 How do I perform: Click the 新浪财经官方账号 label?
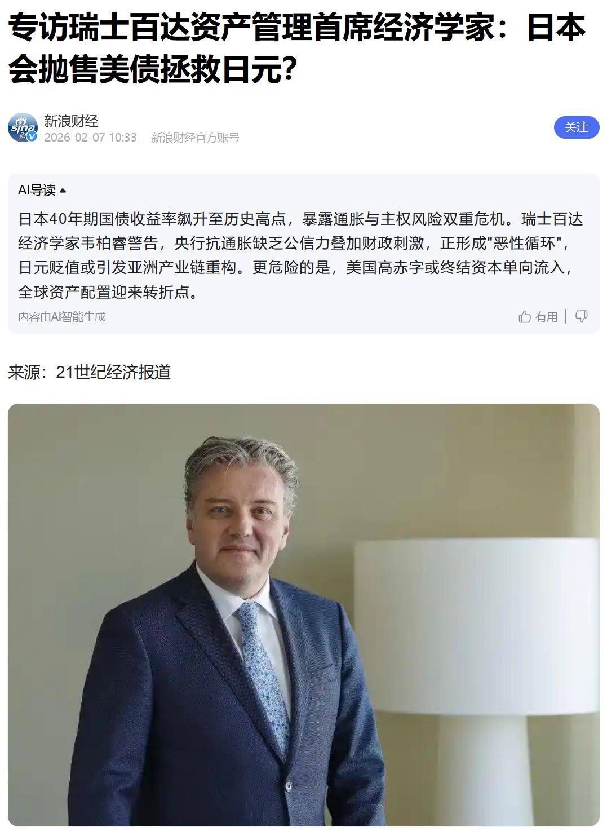coord(195,138)
